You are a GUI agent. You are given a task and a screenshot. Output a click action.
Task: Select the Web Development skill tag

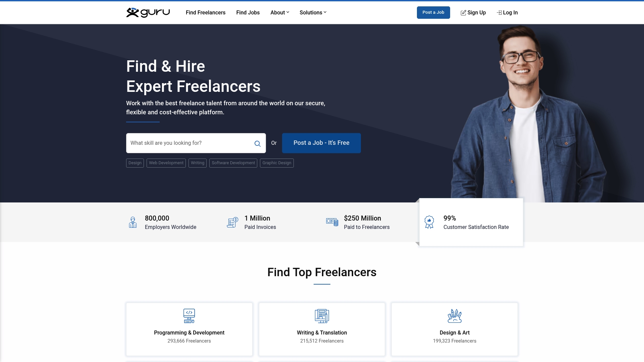166,163
